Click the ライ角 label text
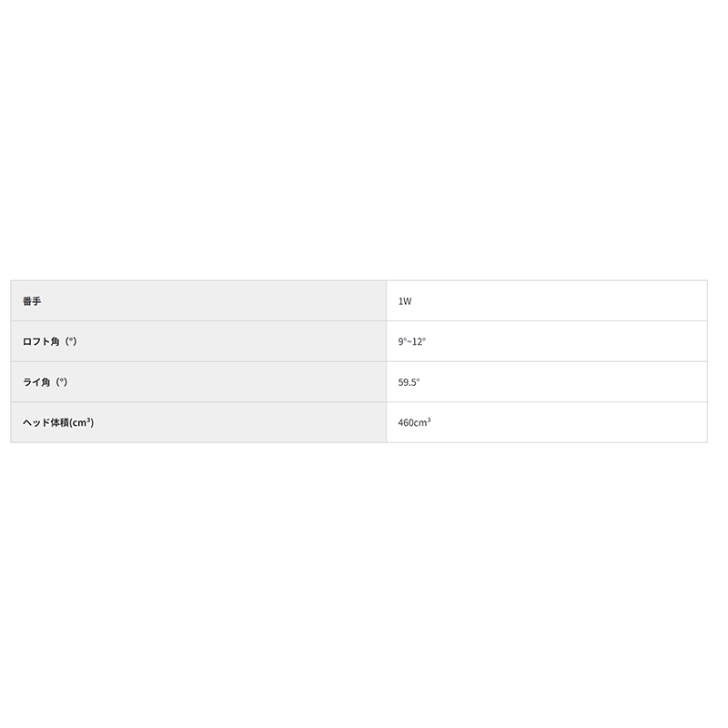Viewport: 728px width, 728px height. 36,382
